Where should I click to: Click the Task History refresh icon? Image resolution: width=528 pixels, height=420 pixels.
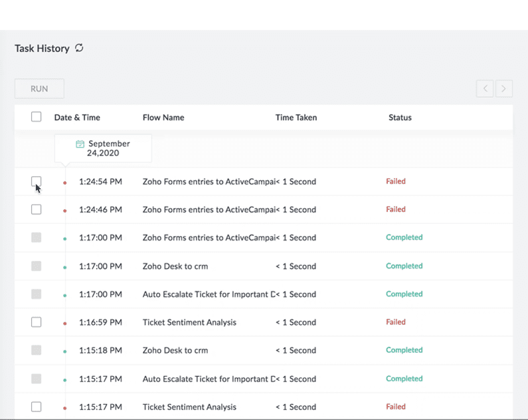tap(79, 48)
